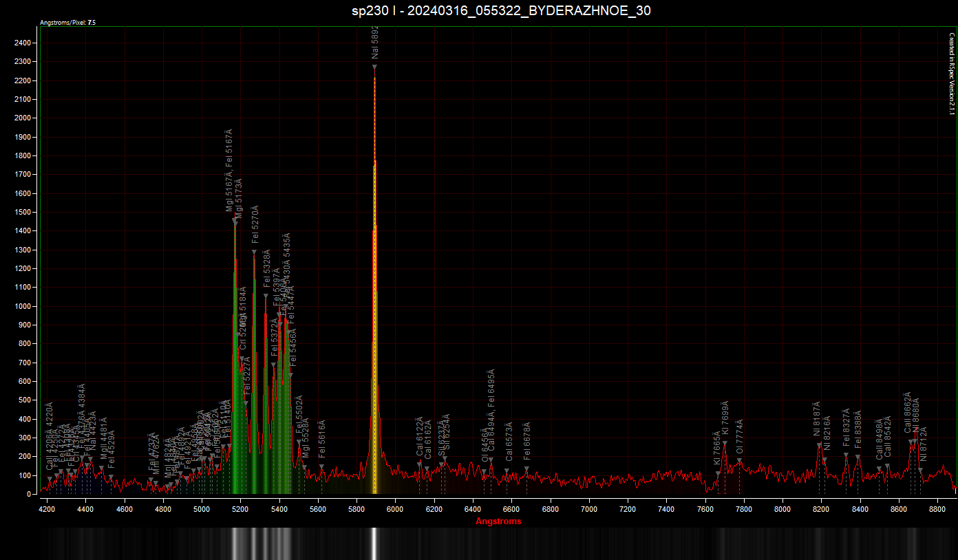Viewport: 958px width, 560px height.
Task: Click the 2400 value on the Y axis
Action: [22, 43]
